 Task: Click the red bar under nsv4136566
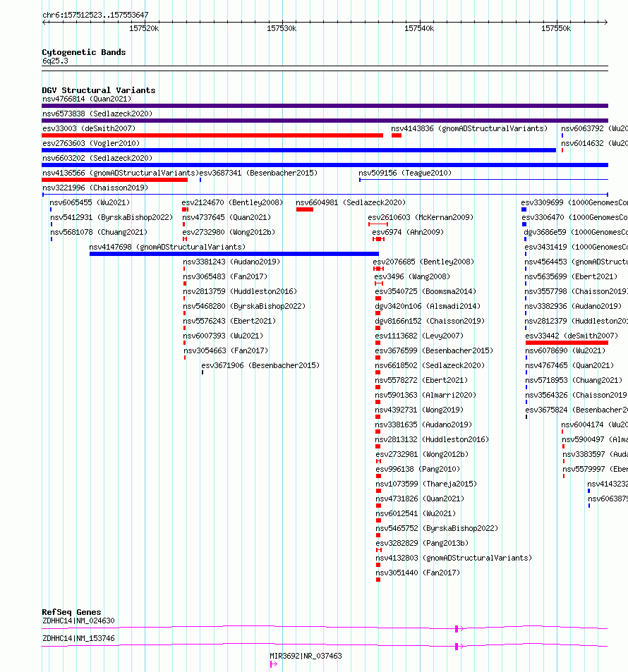click(115, 180)
